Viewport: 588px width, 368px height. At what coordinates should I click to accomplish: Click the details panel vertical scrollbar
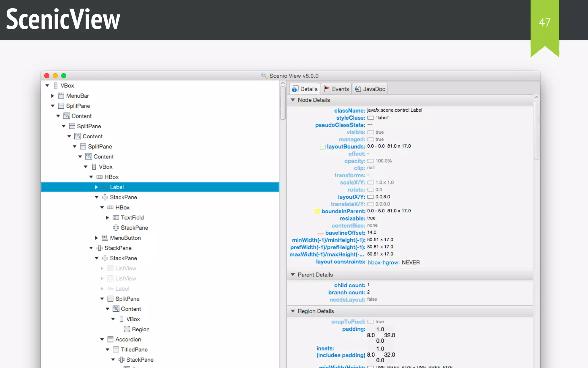click(536, 129)
